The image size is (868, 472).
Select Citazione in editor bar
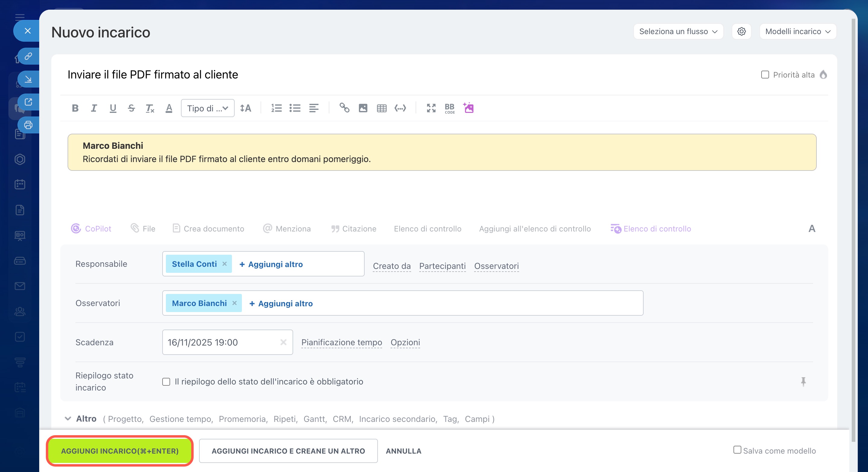point(353,228)
